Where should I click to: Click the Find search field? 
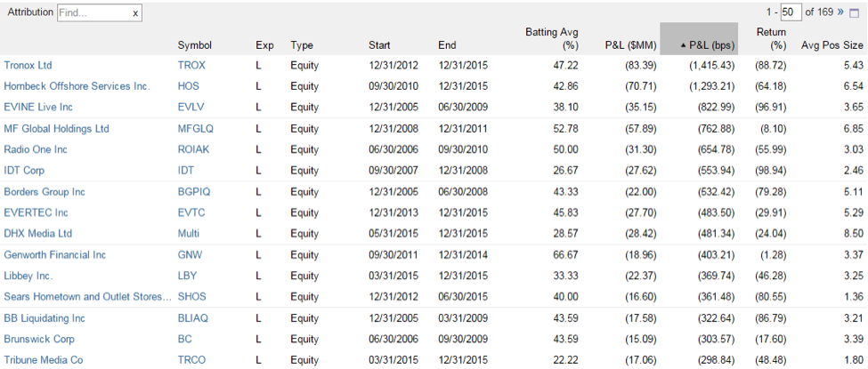(x=94, y=12)
